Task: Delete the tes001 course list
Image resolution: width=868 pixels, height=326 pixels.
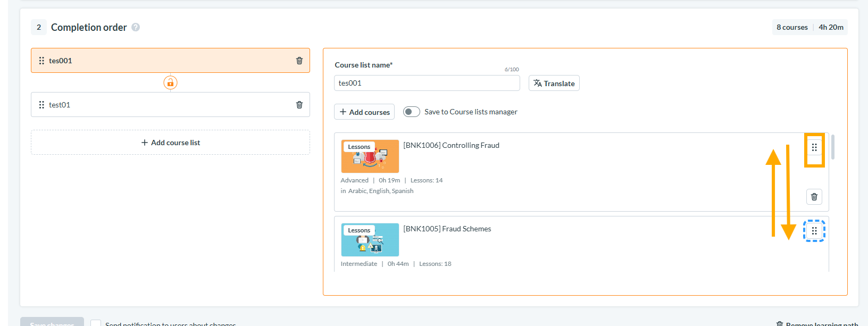Action: [299, 61]
